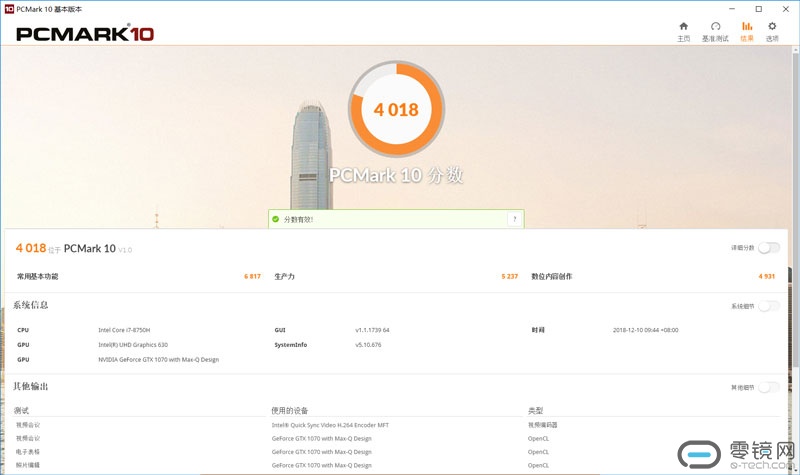Screen dimensions: 800x475
Task: Click the orange 4 018 score ring
Action: pyautogui.click(x=396, y=110)
